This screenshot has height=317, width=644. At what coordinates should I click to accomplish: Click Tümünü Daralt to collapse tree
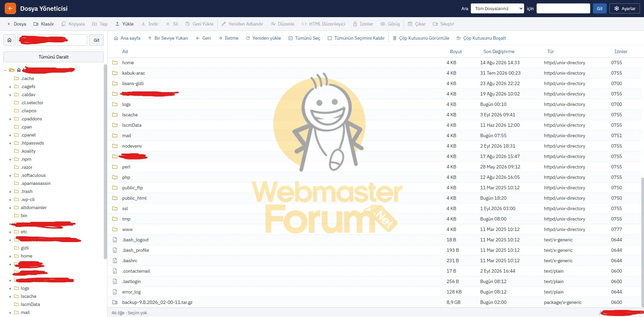[x=53, y=57]
